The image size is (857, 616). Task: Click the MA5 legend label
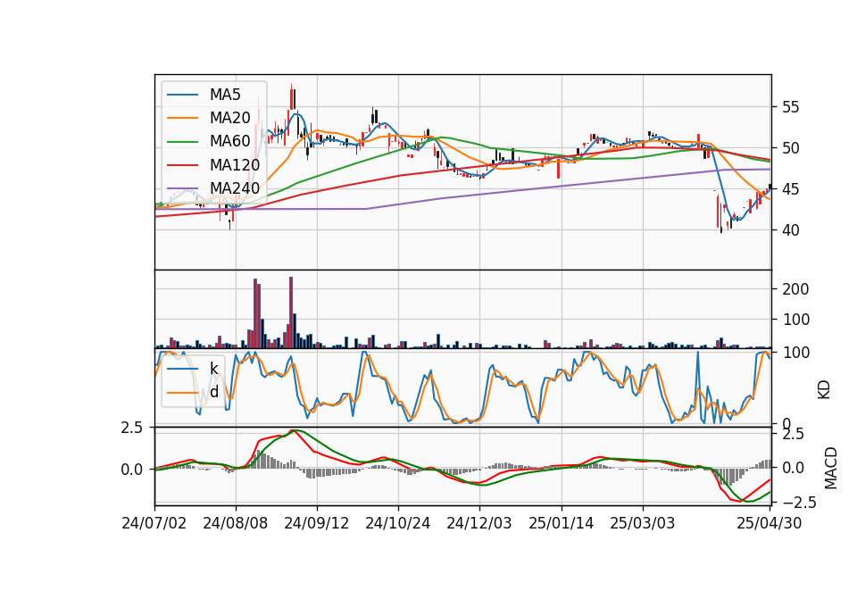click(x=225, y=95)
